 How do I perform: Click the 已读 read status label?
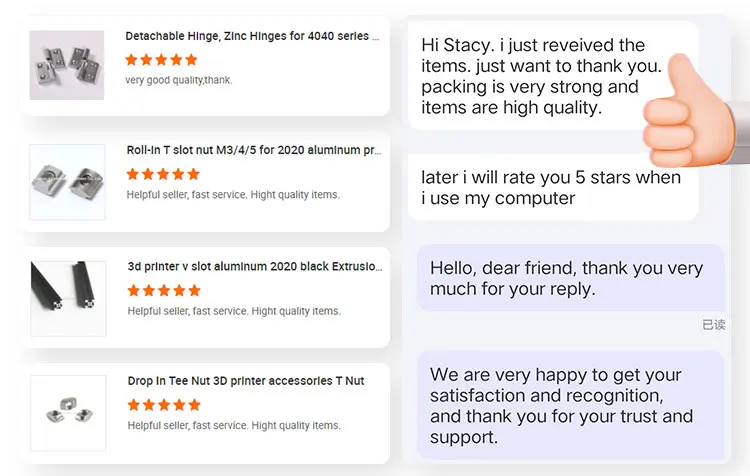point(713,325)
